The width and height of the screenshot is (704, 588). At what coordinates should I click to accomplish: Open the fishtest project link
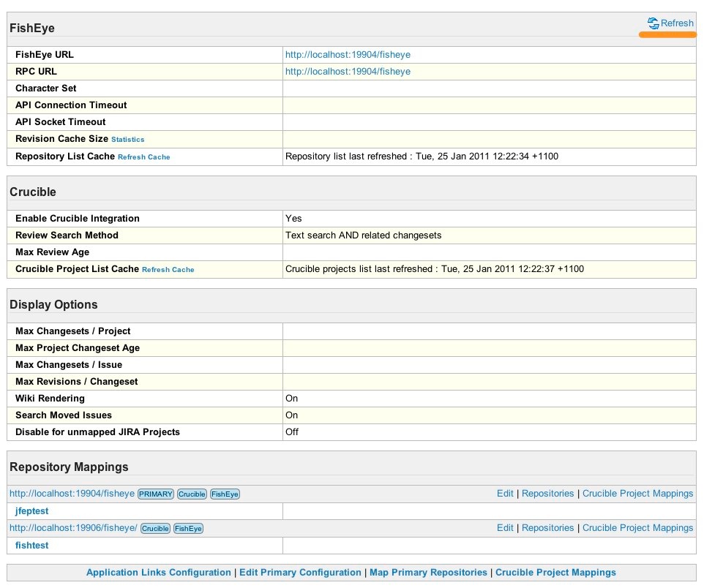pos(31,546)
